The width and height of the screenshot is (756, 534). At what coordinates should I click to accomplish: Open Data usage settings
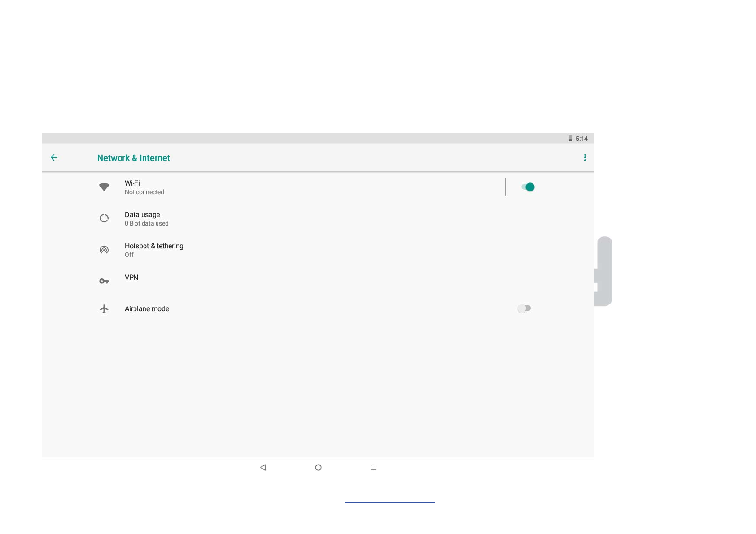[318, 218]
